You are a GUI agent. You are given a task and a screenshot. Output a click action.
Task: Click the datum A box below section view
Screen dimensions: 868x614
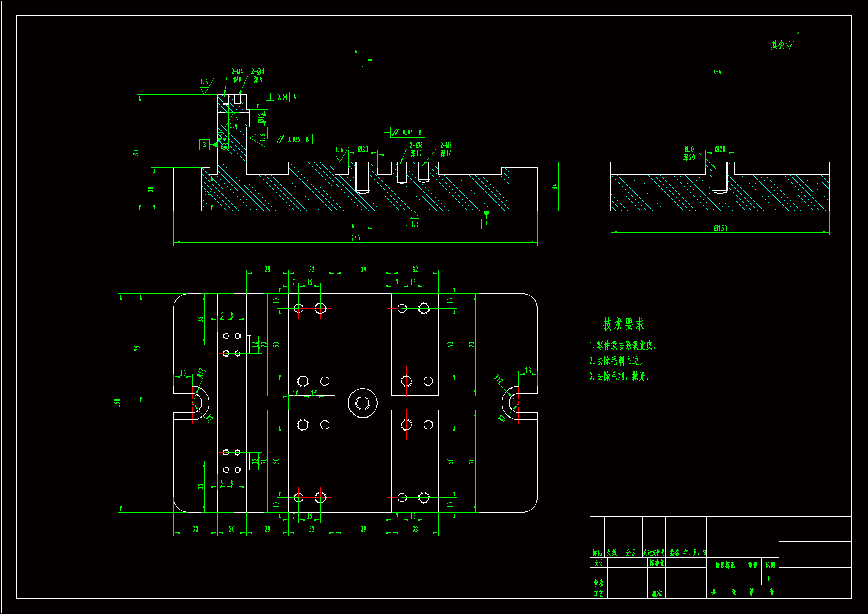[x=486, y=224]
